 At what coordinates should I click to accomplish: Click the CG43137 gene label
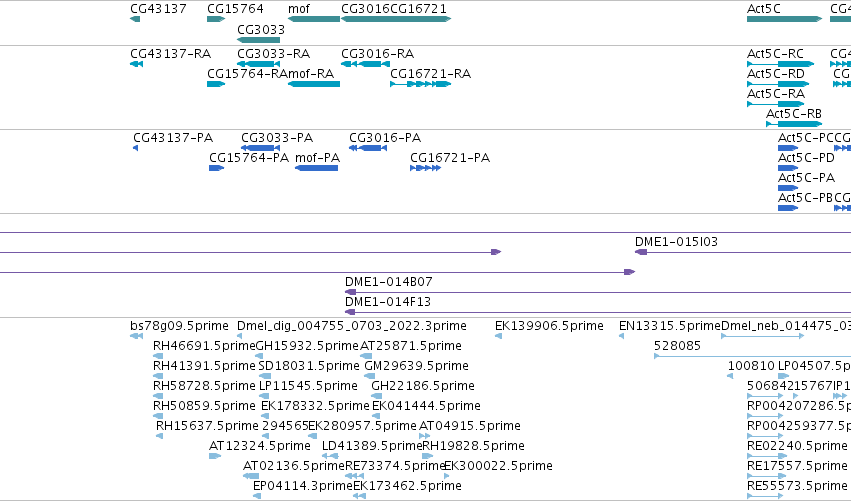158,9
